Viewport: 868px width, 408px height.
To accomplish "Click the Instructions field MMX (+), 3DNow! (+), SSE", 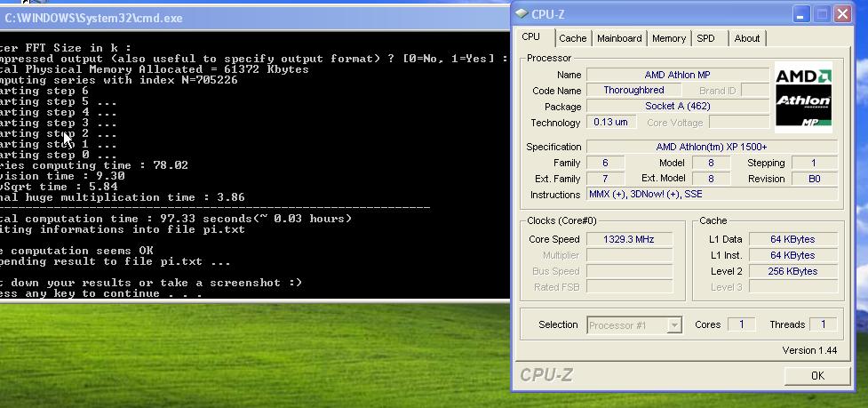I will [712, 195].
